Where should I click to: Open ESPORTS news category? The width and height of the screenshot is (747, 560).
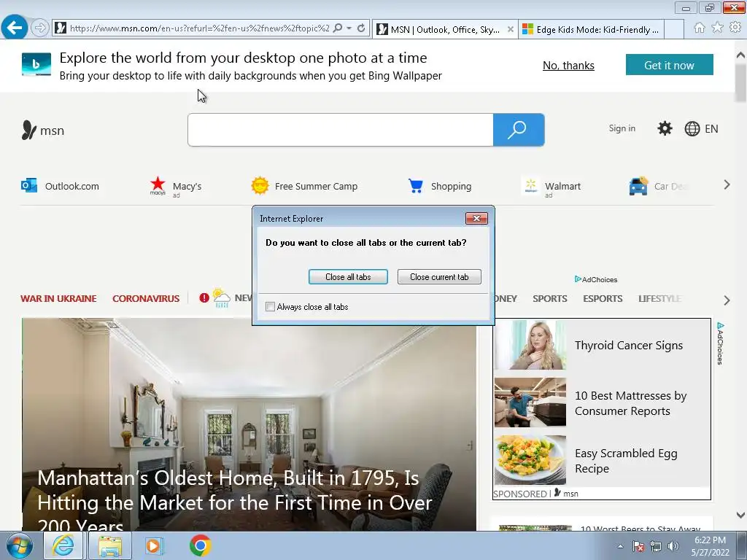(603, 298)
